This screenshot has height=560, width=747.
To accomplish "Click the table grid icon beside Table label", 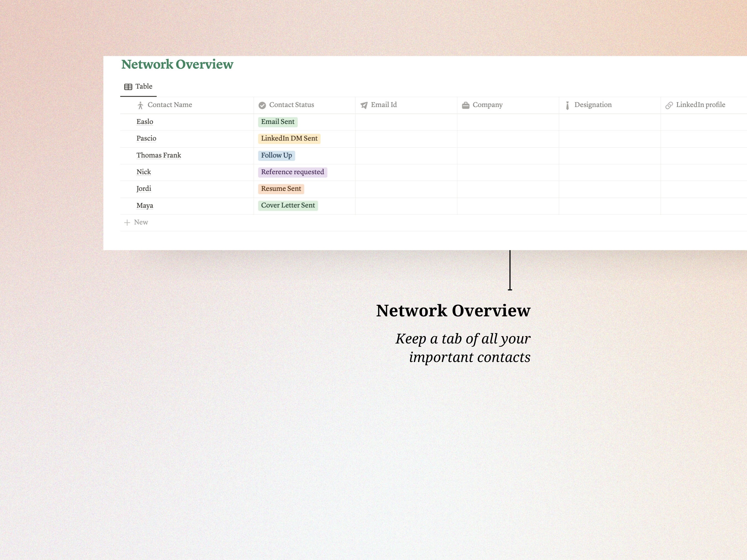I will coord(128,86).
